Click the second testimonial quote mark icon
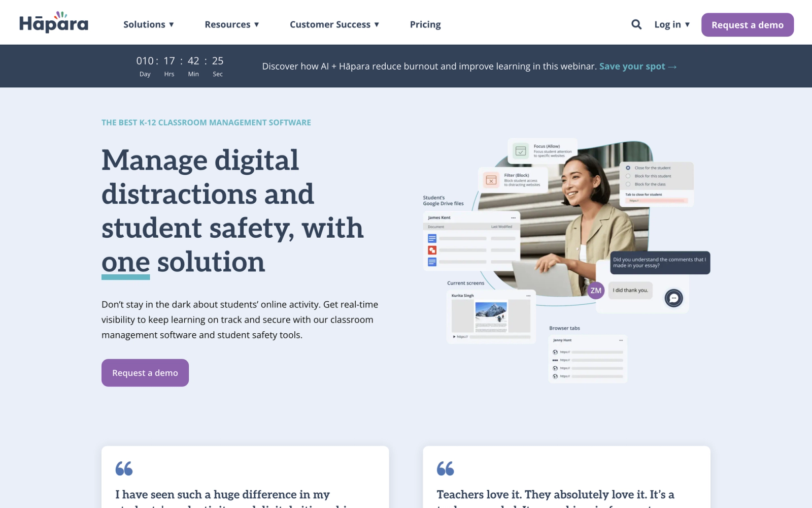 pos(445,468)
